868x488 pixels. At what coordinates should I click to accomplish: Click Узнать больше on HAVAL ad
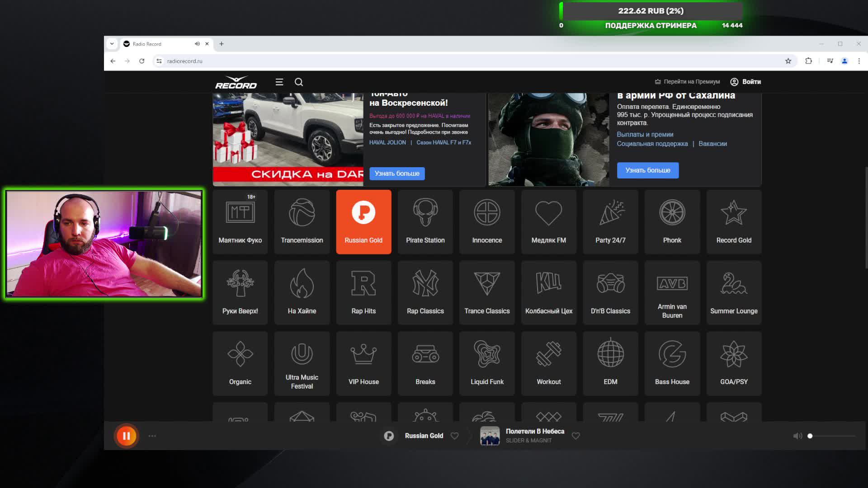tap(397, 174)
